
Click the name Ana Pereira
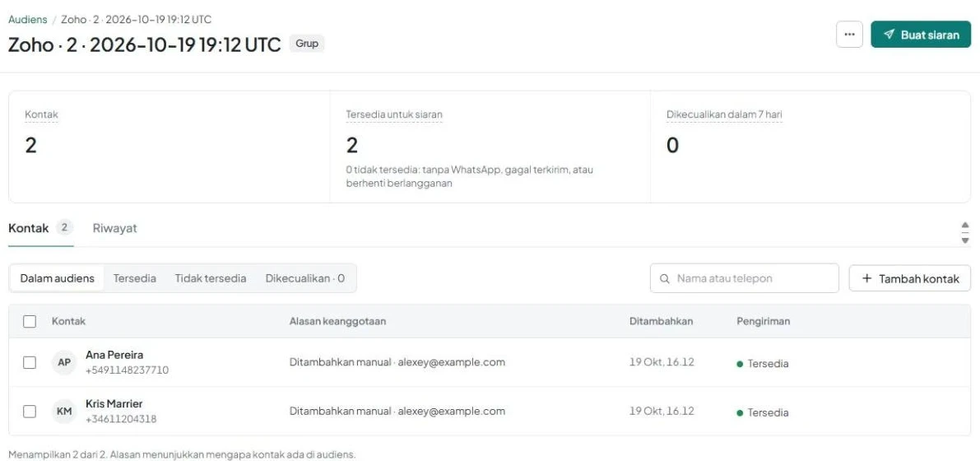(x=114, y=355)
